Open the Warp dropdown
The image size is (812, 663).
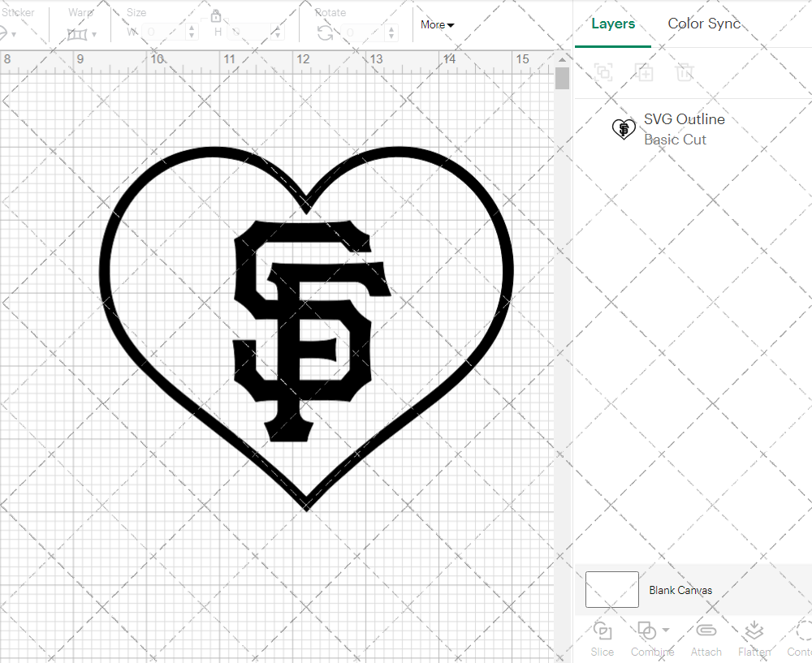coord(82,34)
